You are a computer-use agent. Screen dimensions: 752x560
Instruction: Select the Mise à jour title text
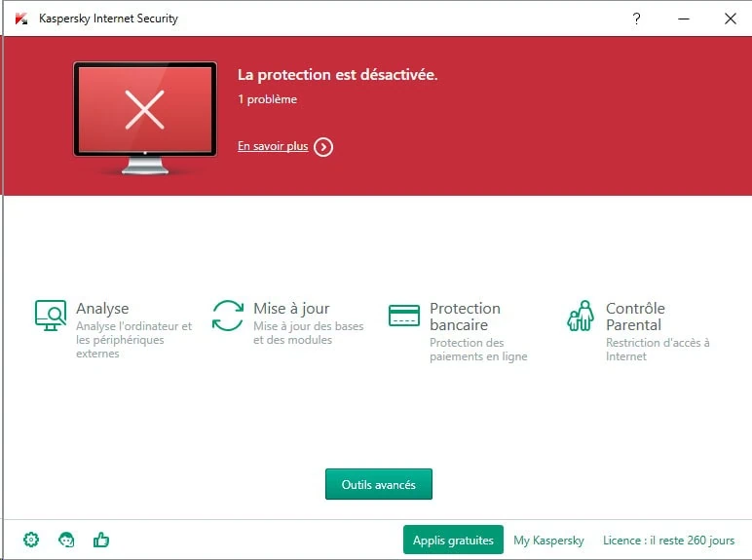tap(291, 309)
